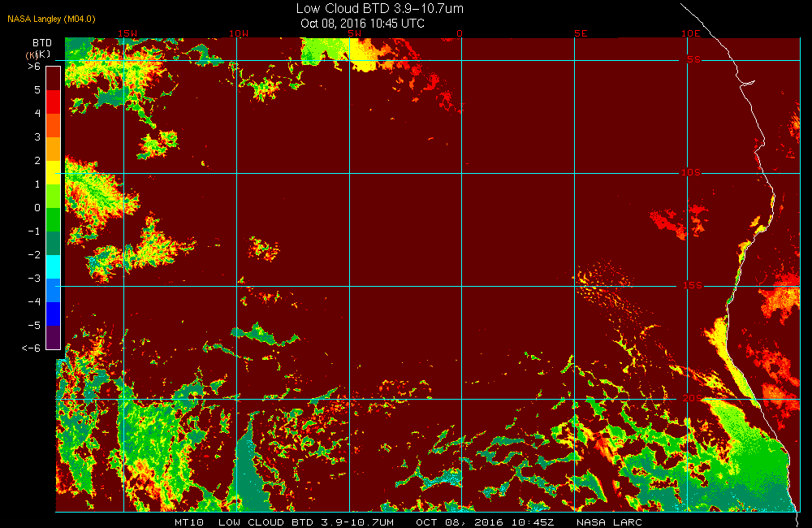Choose the light green colorbar segment

[x=54, y=196]
